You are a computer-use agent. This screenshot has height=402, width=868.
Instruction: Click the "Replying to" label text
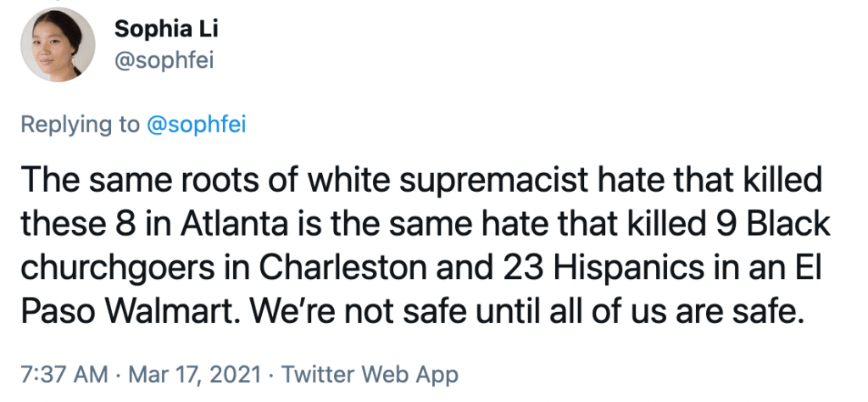click(81, 125)
